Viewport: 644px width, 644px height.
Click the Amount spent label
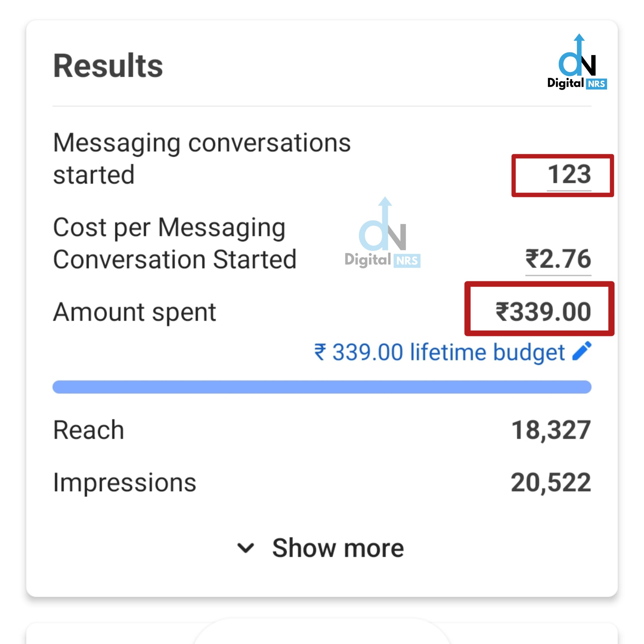tap(135, 312)
